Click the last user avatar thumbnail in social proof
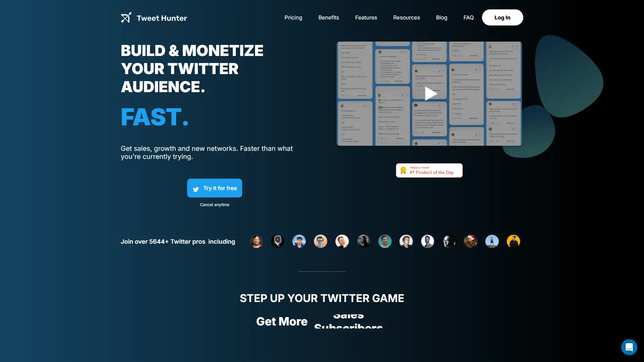644x362 pixels. (x=513, y=241)
